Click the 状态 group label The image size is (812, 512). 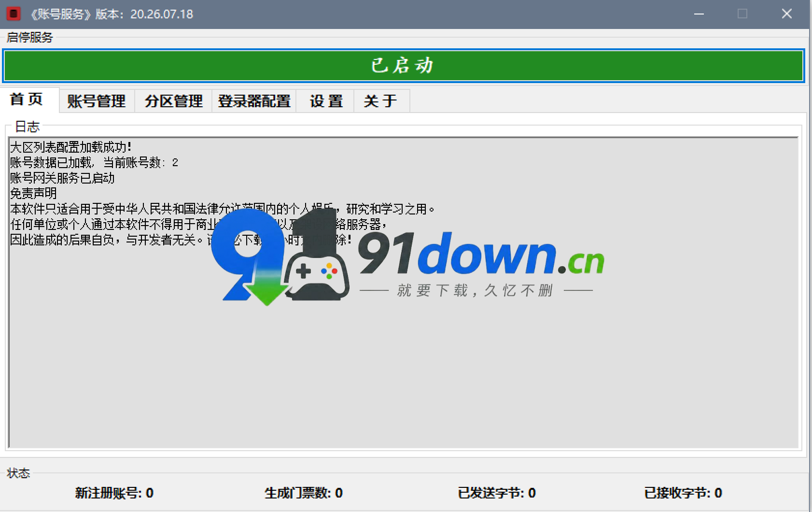18,473
